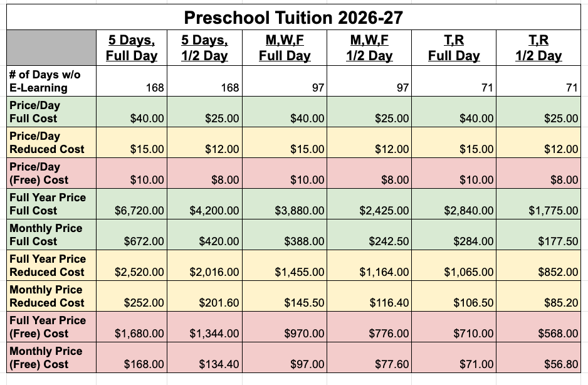Select the "5 Days, 1/2 Day" column header
Image resolution: width=588 pixels, height=385 pixels.
coord(204,48)
